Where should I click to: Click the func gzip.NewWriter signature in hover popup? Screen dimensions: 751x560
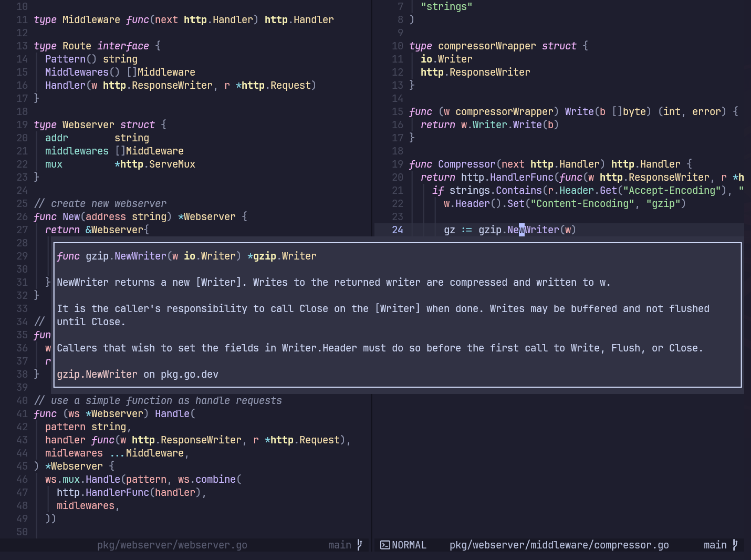tap(186, 256)
